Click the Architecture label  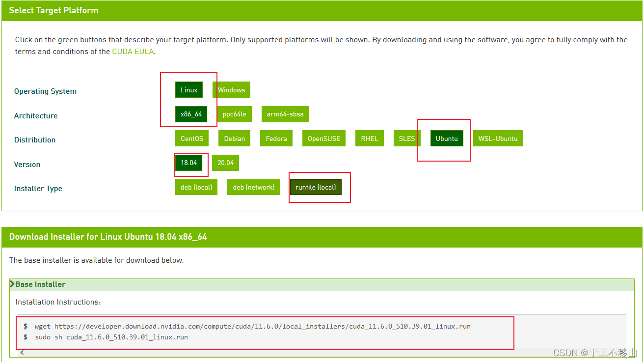36,116
